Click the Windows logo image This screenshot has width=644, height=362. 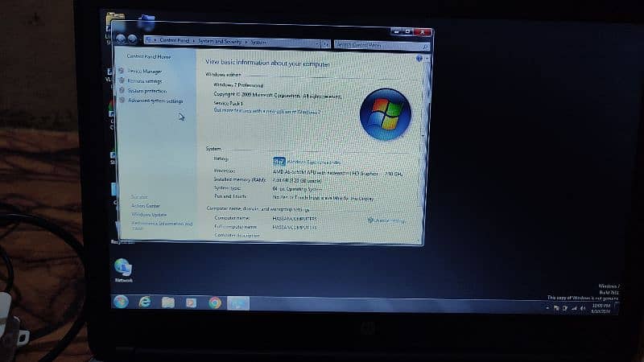[x=386, y=114]
